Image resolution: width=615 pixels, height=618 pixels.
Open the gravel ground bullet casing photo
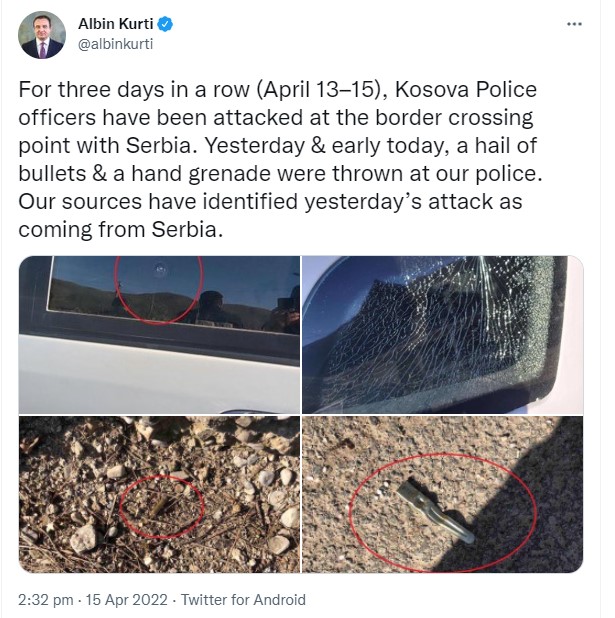point(160,494)
